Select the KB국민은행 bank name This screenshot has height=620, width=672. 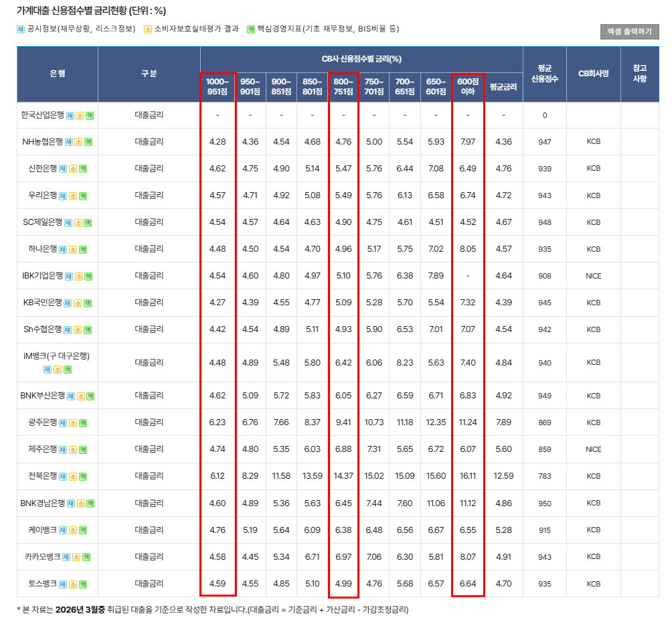tap(42, 302)
